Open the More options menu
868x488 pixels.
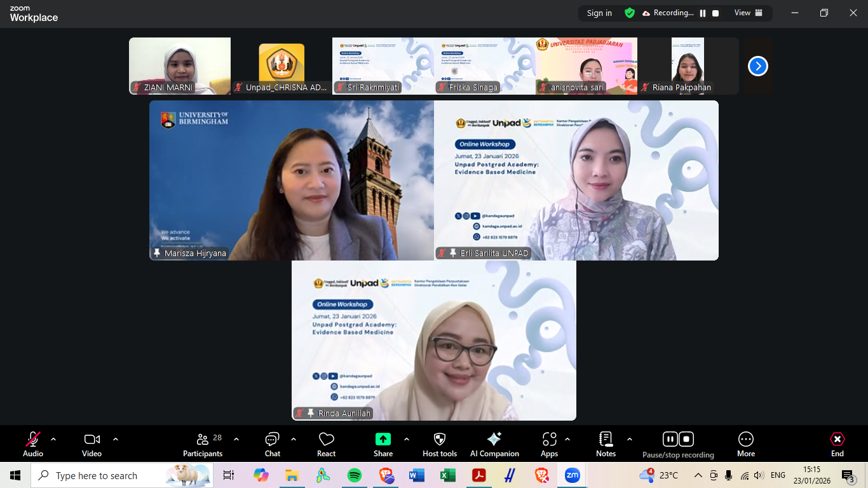746,444
